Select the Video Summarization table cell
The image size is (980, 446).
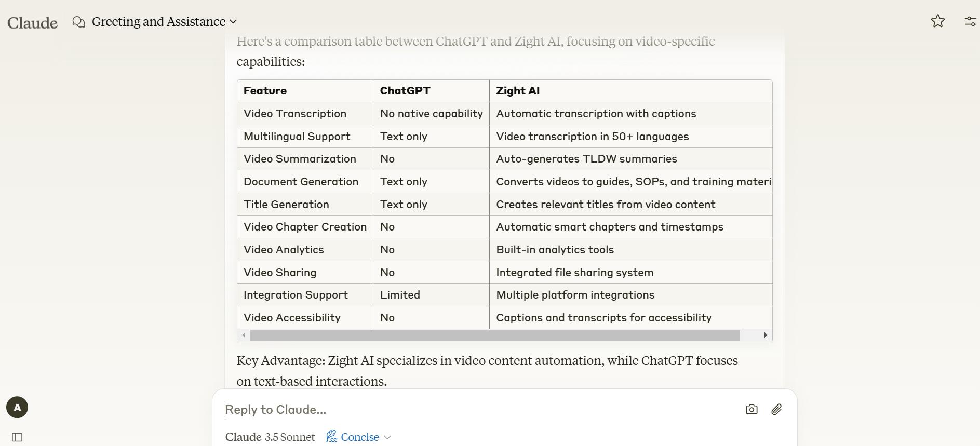(300, 159)
